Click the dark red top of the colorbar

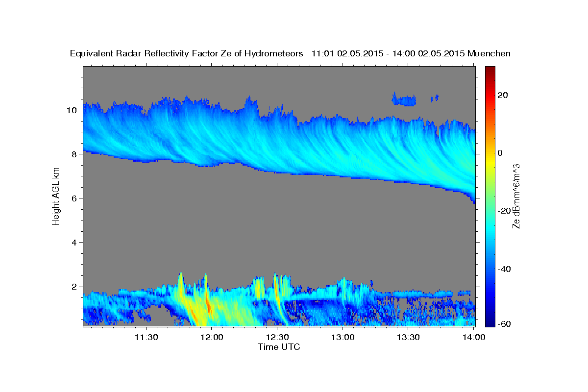coord(490,70)
